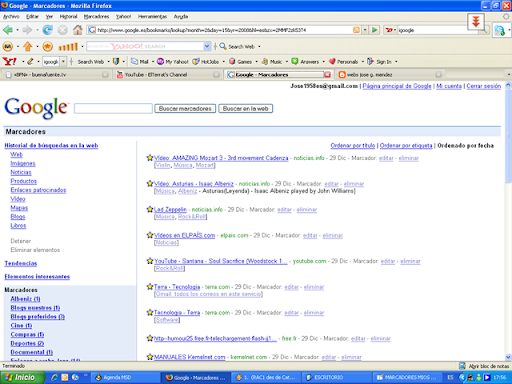Switch to webs jose g. mendez tab
The image size is (512, 384).
pyautogui.click(x=390, y=75)
